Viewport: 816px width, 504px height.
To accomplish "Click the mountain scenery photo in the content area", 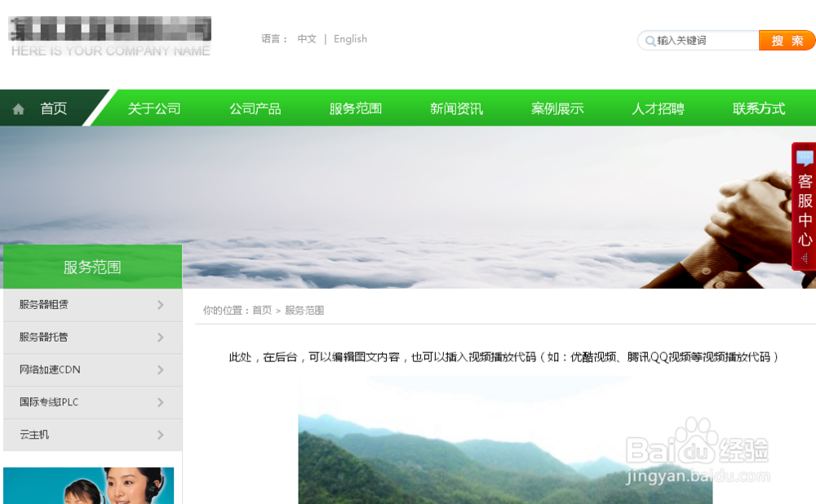I will pos(503,444).
